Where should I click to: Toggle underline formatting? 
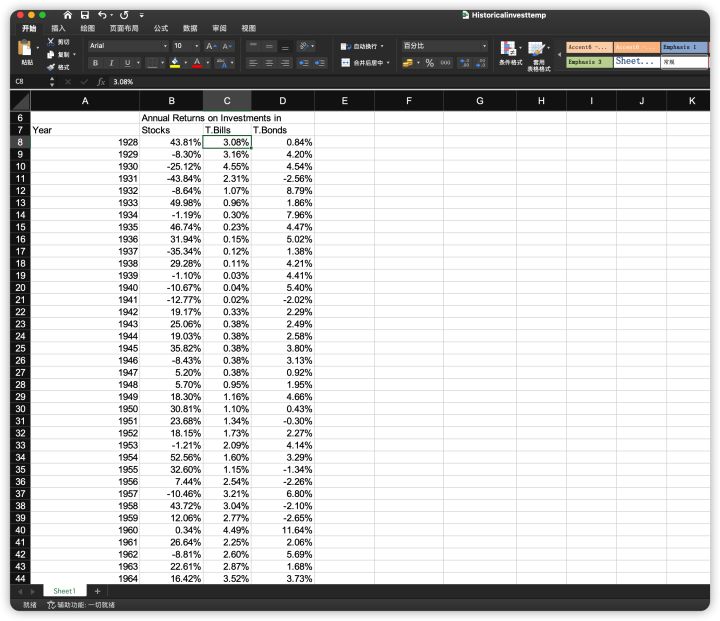click(127, 63)
